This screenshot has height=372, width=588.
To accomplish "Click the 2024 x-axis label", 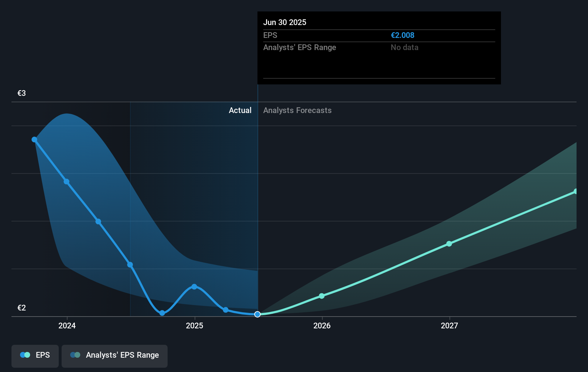I will [67, 325].
